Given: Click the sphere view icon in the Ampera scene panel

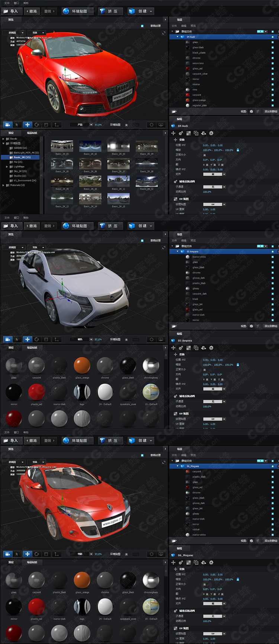Looking at the screenshot, I should click(251, 326).
